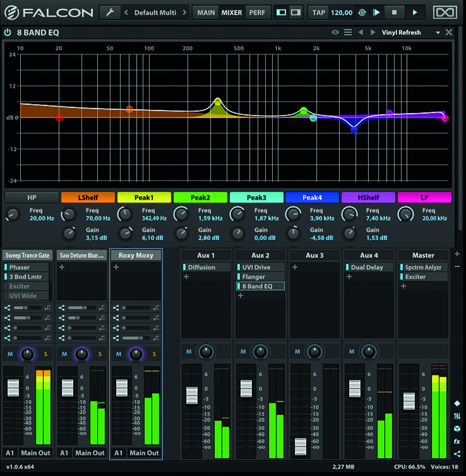Select the Phaser effect slot
The image size is (466, 476).
[26, 267]
